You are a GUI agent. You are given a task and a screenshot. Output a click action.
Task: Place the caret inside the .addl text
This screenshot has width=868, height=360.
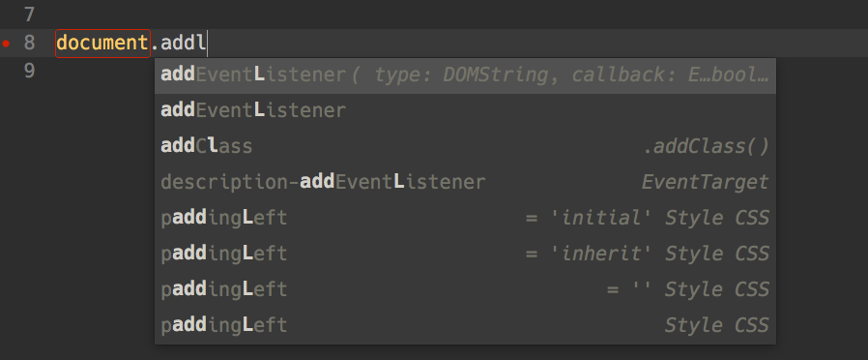(x=178, y=44)
